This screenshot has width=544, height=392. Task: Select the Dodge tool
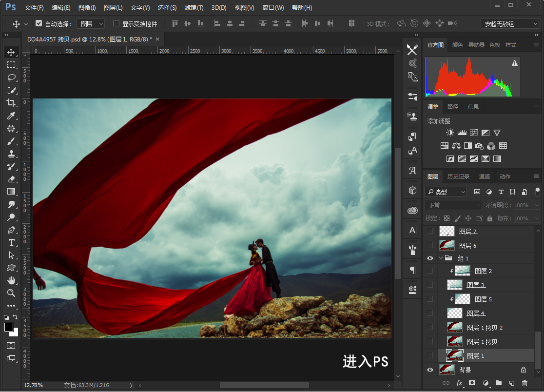[11, 217]
